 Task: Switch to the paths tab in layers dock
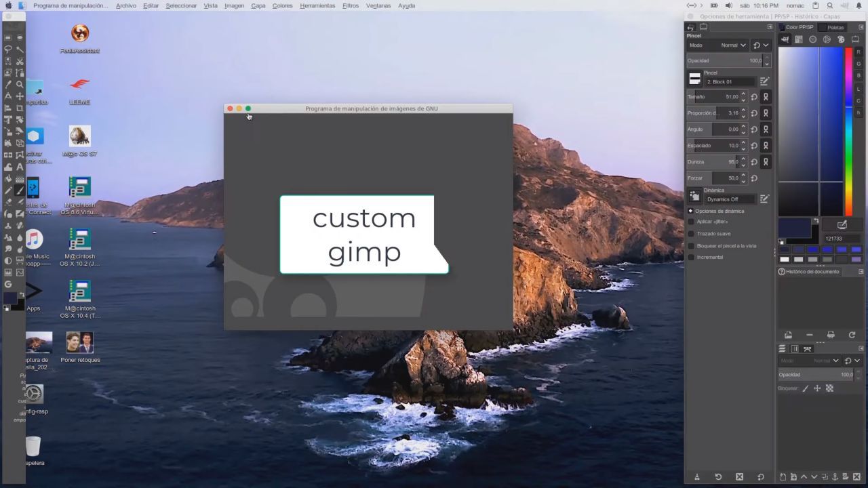tap(807, 348)
